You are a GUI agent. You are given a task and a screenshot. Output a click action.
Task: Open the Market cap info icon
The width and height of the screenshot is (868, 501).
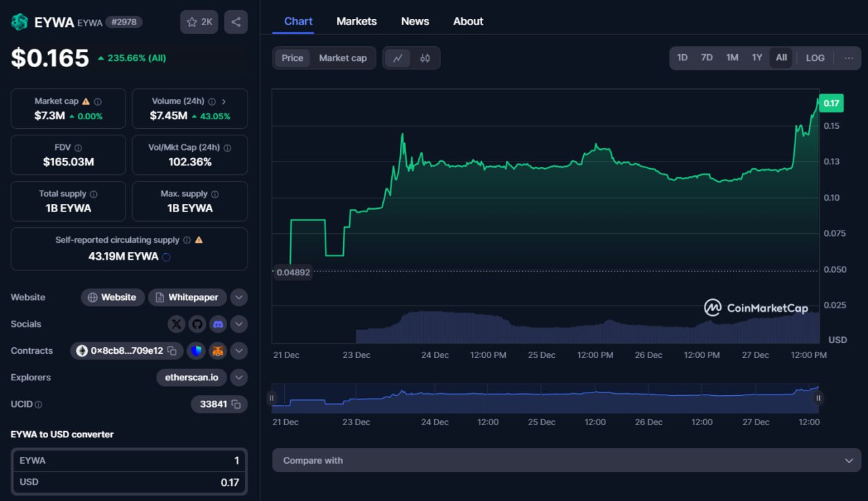(x=98, y=102)
